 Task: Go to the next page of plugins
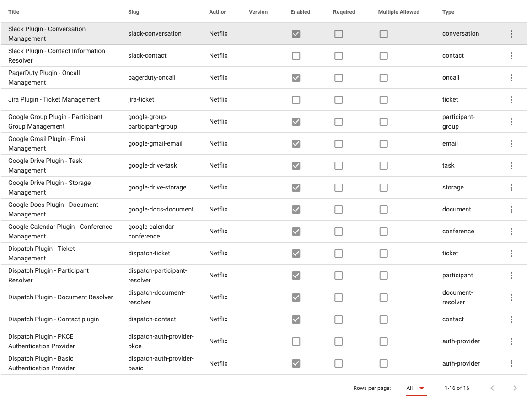click(516, 388)
